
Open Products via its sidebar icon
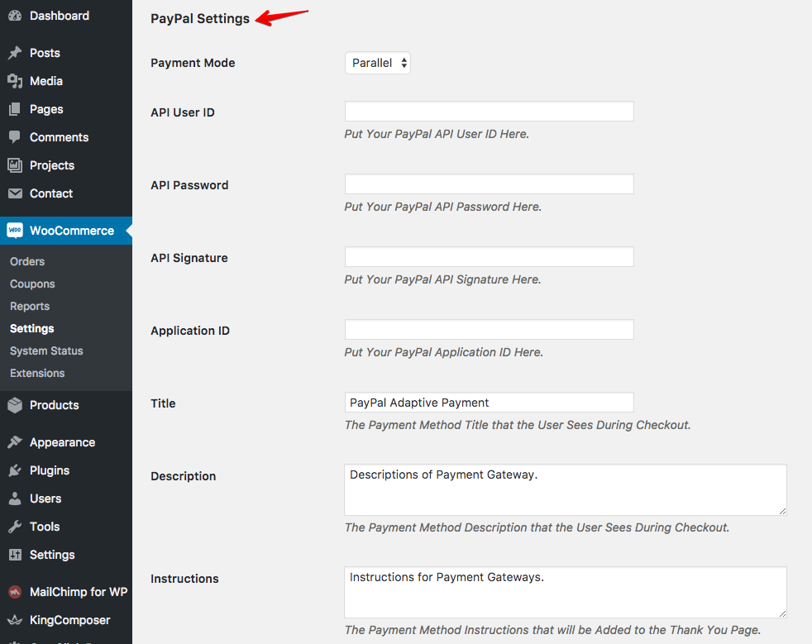coord(15,404)
